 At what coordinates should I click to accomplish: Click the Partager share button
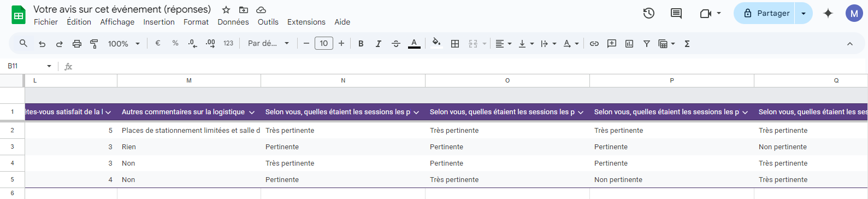[x=764, y=13]
